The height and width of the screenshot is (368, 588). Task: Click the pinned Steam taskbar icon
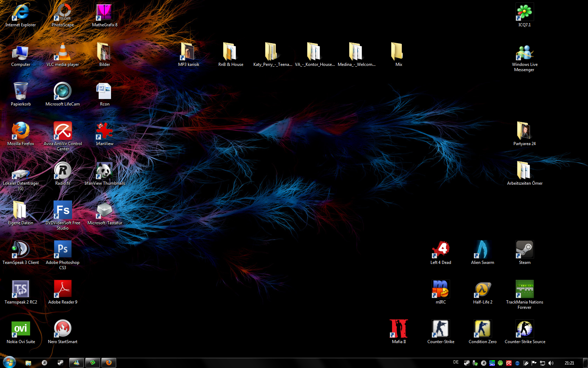[x=61, y=363]
